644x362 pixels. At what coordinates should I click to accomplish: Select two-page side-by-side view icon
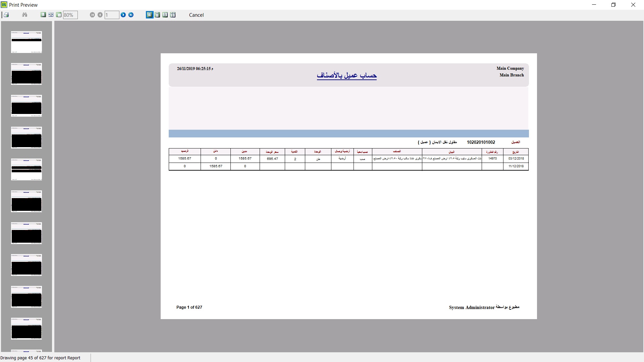coord(165,15)
